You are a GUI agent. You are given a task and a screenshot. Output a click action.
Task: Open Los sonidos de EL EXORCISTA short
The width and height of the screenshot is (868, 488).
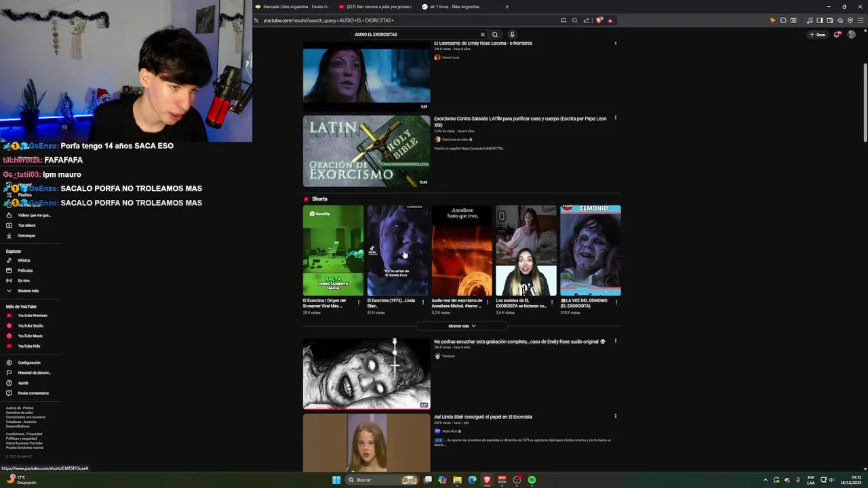tap(526, 251)
